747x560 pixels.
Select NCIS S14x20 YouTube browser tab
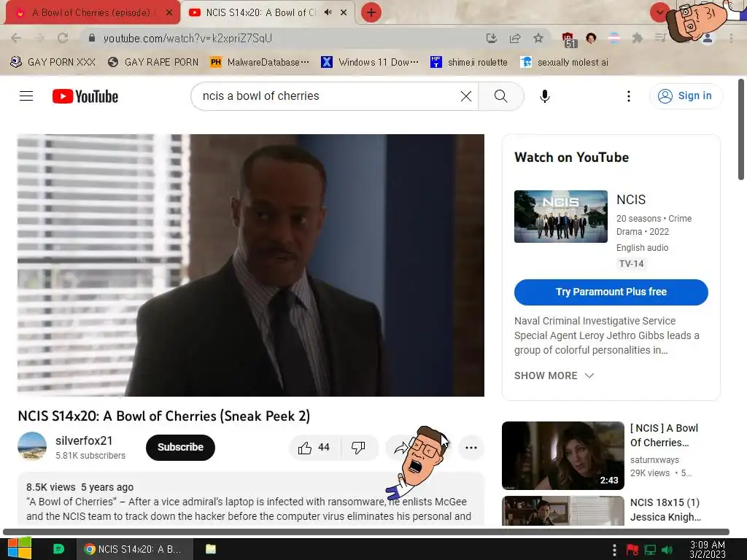point(260,13)
